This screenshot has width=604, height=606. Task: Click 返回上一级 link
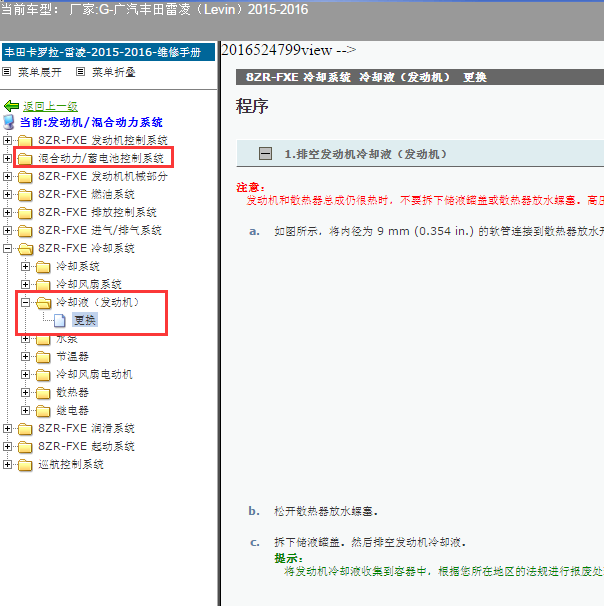tap(50, 106)
